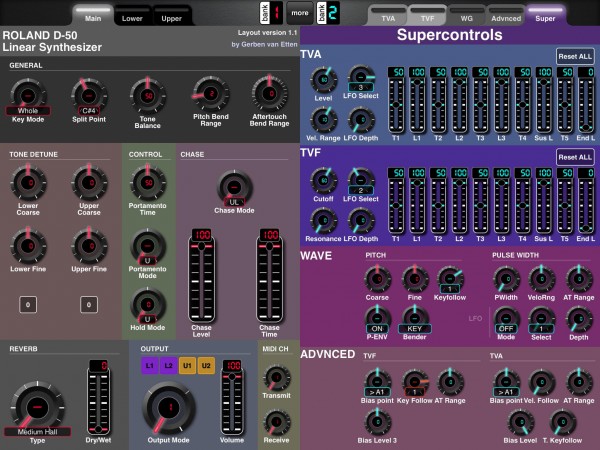
Task: Toggle the L2 output button
Action: click(168, 365)
